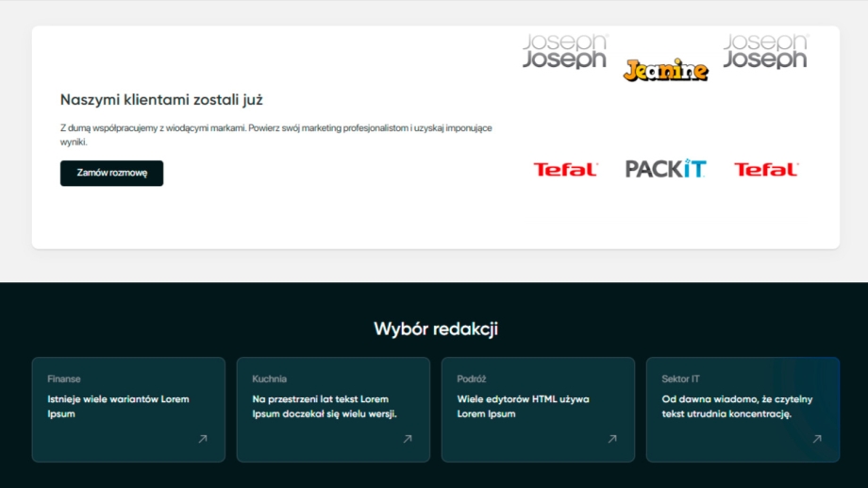The height and width of the screenshot is (488, 868).
Task: Open article 'Na przestrzeni lat tekst Lorem Ipsum'
Action: (324, 407)
